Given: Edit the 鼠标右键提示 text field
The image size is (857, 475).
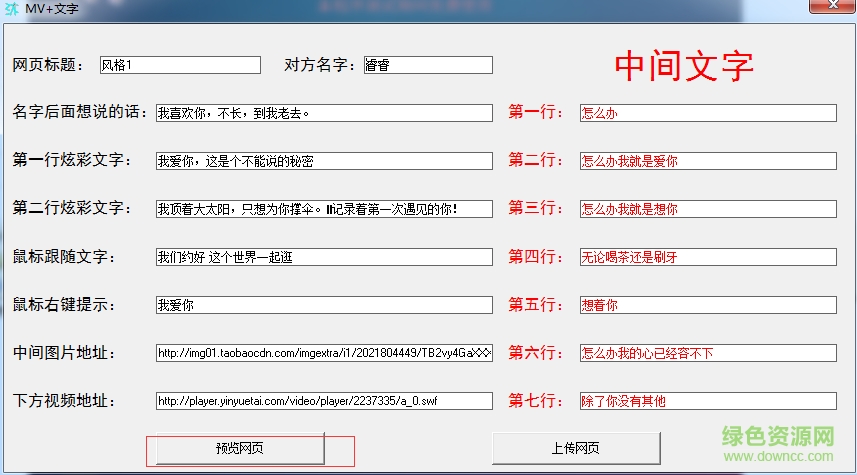Looking at the screenshot, I should click(324, 305).
